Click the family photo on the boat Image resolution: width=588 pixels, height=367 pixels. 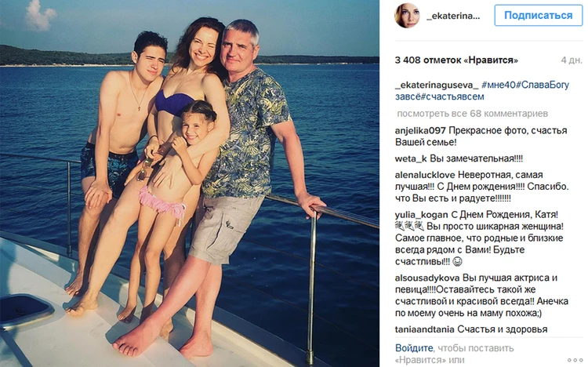[190, 183]
